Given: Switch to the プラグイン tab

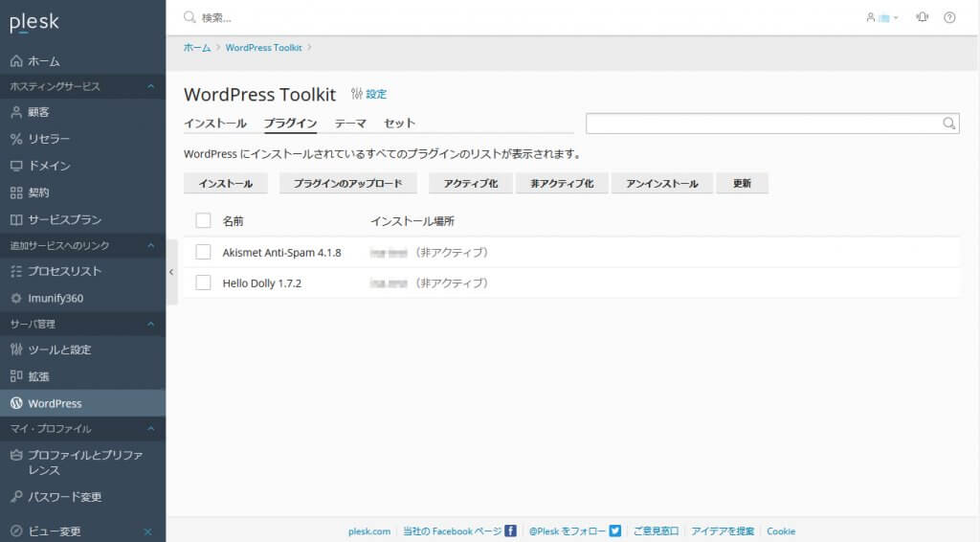Looking at the screenshot, I should click(x=290, y=124).
